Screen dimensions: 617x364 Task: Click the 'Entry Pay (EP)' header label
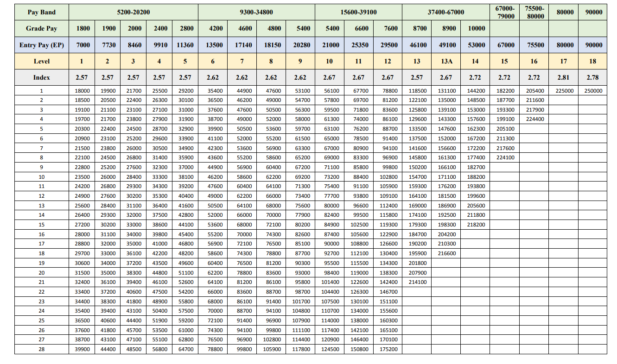pos(41,45)
